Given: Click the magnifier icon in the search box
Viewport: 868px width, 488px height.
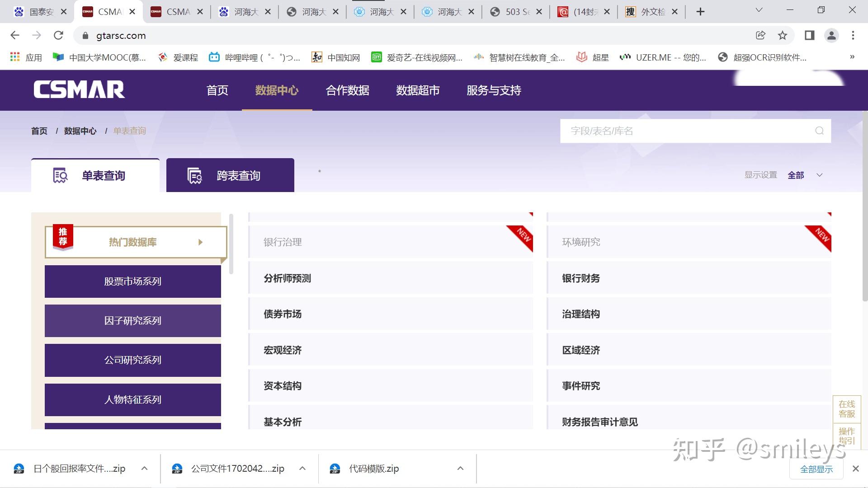Looking at the screenshot, I should click(819, 131).
